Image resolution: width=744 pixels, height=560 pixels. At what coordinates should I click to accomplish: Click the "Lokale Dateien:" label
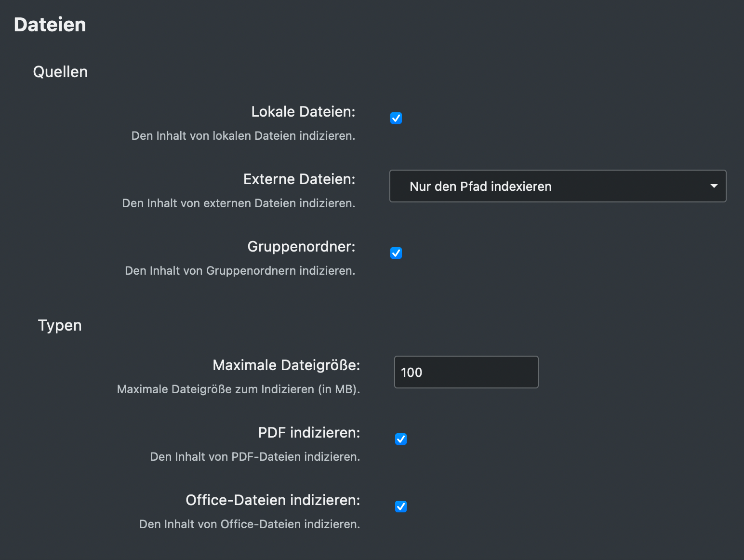coord(303,111)
